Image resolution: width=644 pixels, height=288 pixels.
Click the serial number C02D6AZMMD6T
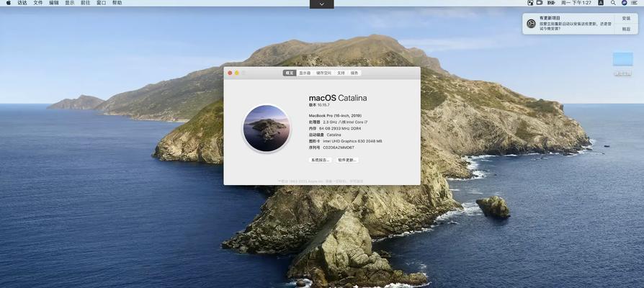(339, 148)
